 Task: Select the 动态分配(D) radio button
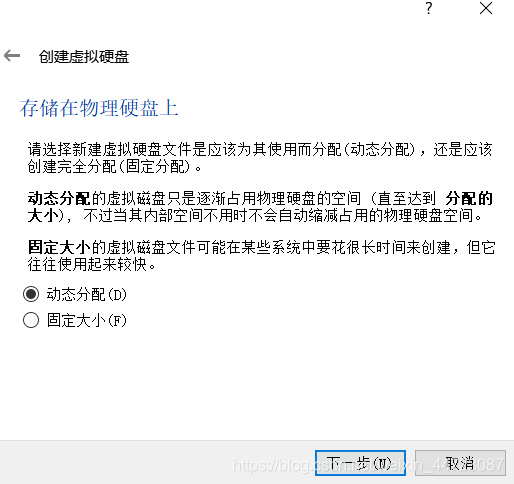31,294
